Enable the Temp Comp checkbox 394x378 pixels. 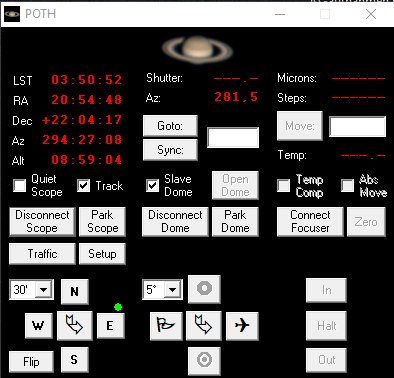(283, 185)
